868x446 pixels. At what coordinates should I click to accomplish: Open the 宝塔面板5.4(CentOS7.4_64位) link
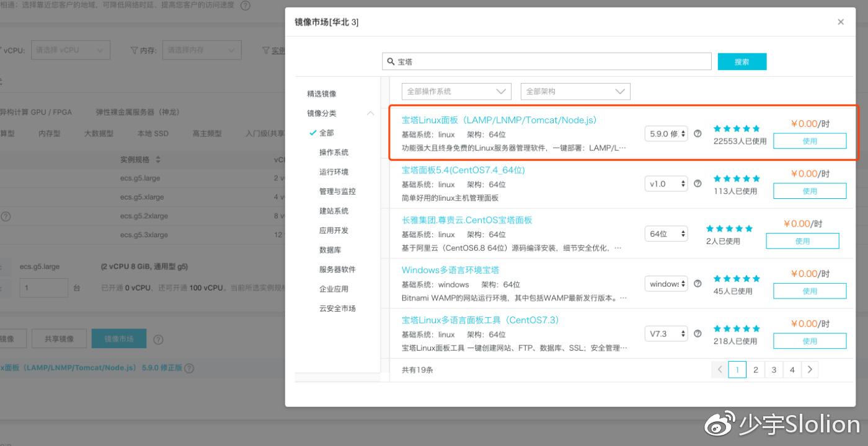(x=463, y=170)
